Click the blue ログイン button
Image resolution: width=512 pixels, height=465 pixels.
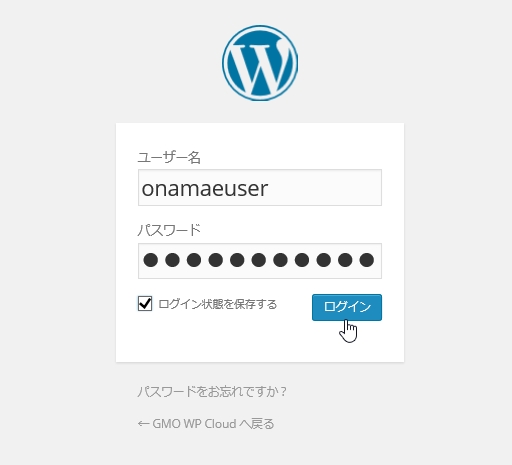pyautogui.click(x=347, y=307)
